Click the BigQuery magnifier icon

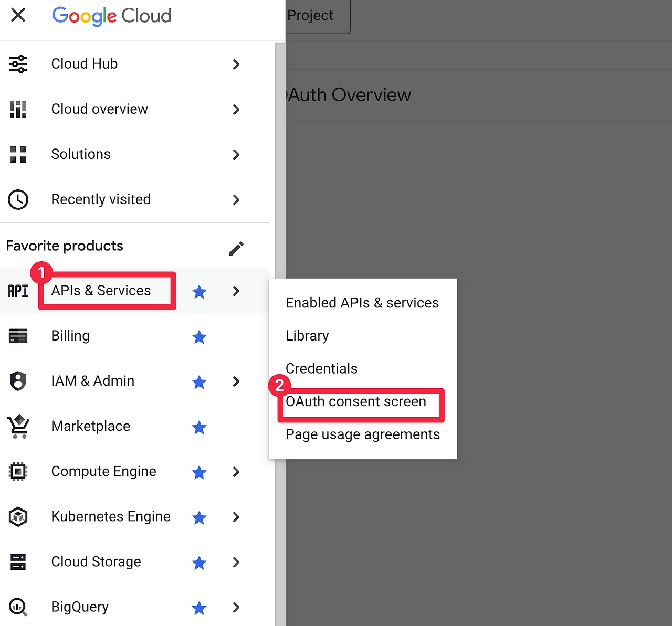(x=18, y=607)
